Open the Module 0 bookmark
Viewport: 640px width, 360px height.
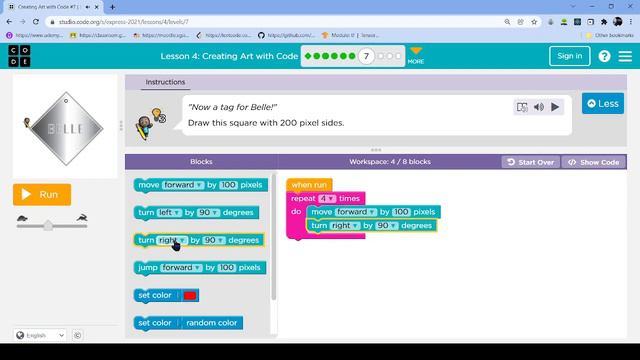point(350,36)
